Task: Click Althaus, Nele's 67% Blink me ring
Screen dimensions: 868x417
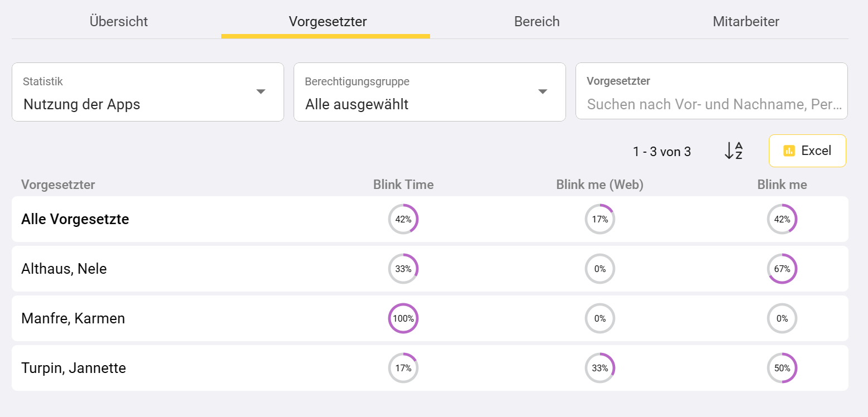Action: tap(782, 269)
